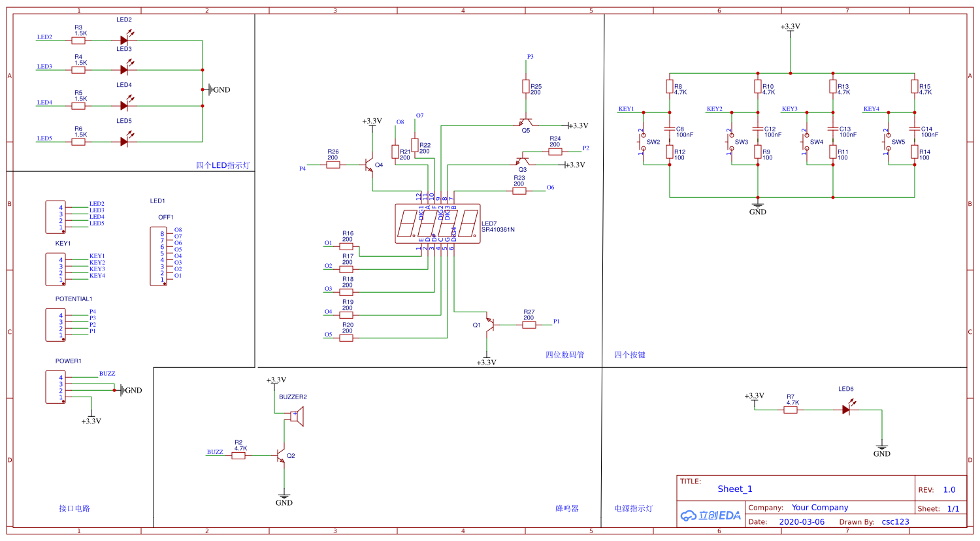980x541 pixels.
Task: Select resistor R24 next to P2
Action: (555, 152)
